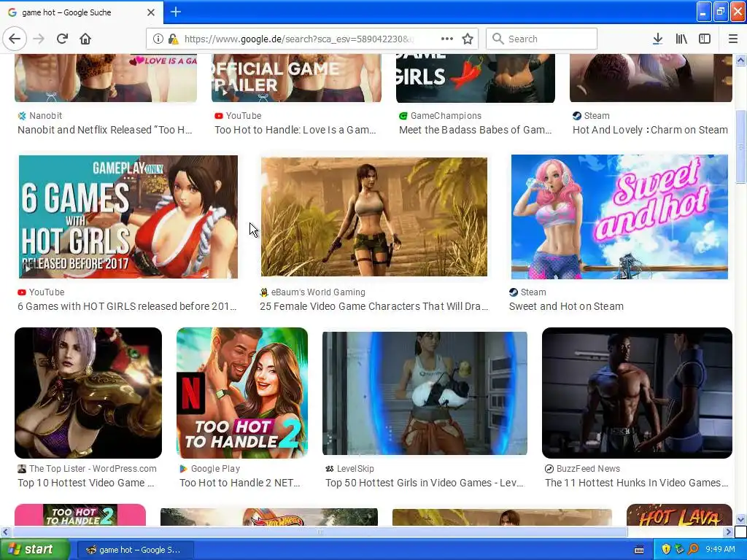Open the home page via house icon

click(x=85, y=39)
